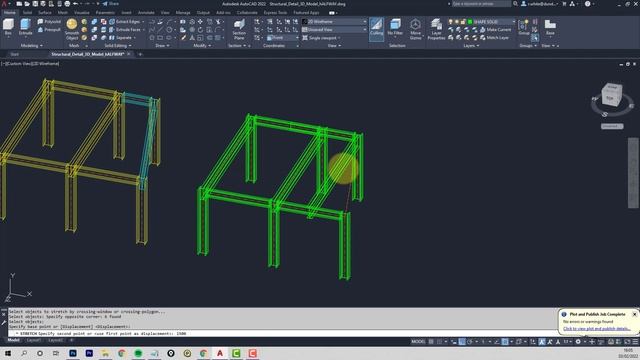Toggle the layer lock padlock icon

pos(463,22)
